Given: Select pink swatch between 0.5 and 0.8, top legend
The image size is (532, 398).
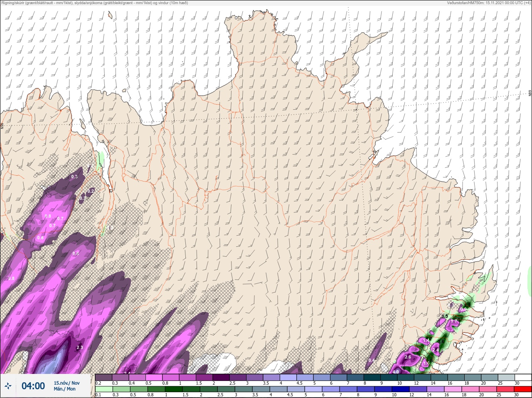Looking at the screenshot, I should click(154, 377).
